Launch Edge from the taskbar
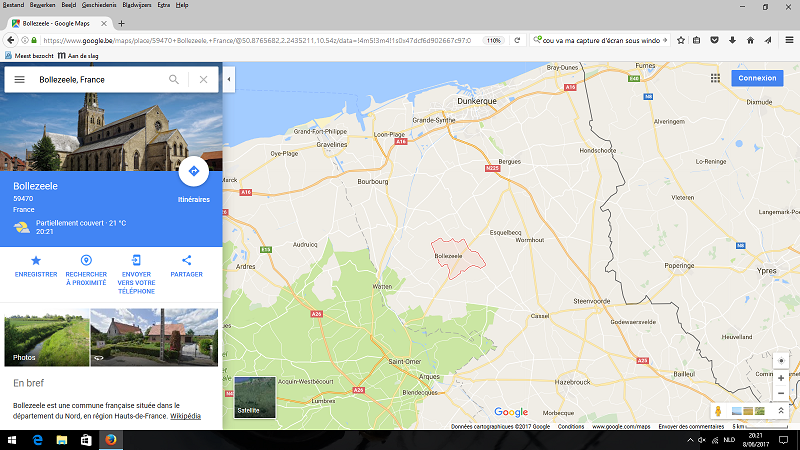The width and height of the screenshot is (800, 450). (37, 440)
